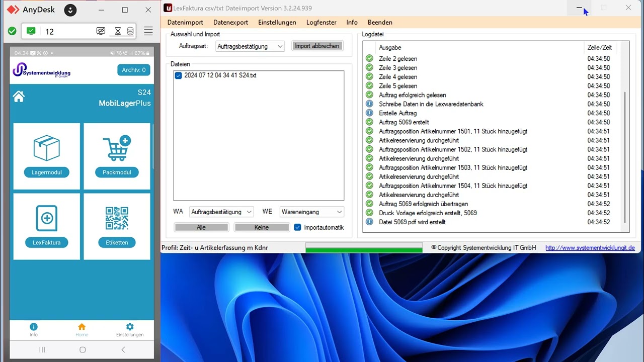
Task: Click the Import abbrechen button
Action: (x=317, y=46)
